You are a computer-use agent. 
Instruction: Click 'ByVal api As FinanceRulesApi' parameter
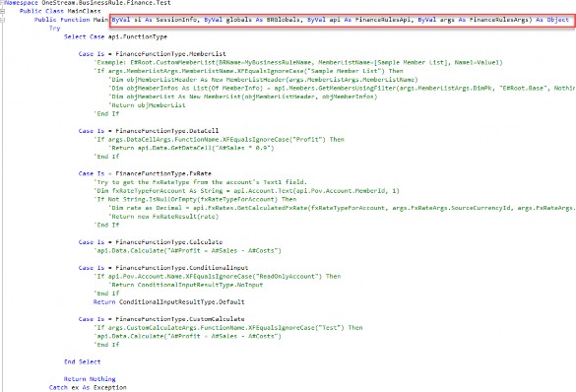(358, 20)
